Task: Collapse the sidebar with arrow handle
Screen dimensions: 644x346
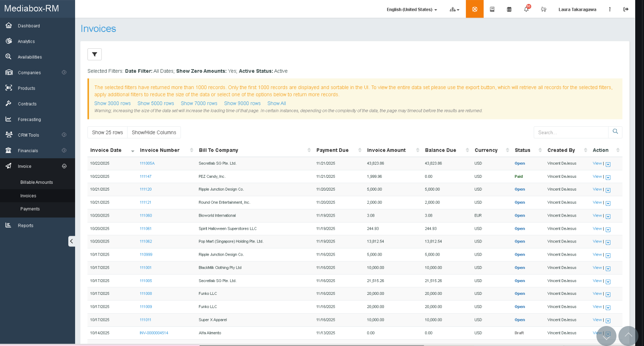Action: (x=72, y=241)
